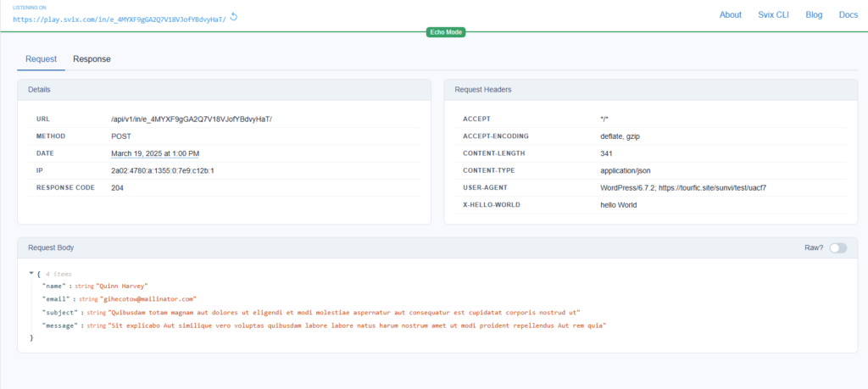Click the date March 19, 2025 at 1:00 PM
The width and height of the screenshot is (868, 389).
[x=155, y=153]
